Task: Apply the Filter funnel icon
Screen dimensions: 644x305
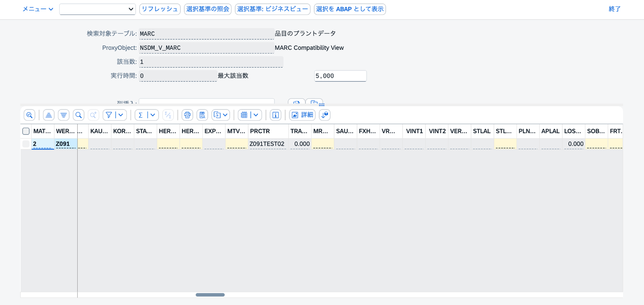Action: (x=109, y=115)
